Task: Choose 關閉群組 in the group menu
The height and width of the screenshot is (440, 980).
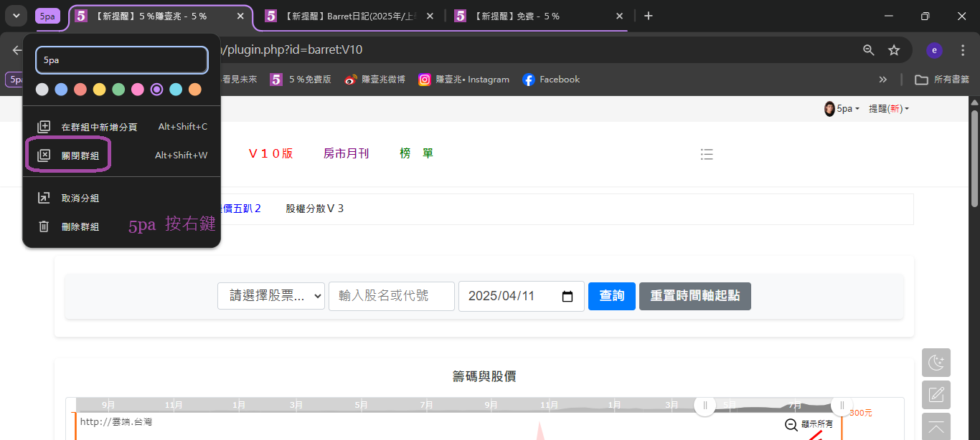Action: pos(122,156)
